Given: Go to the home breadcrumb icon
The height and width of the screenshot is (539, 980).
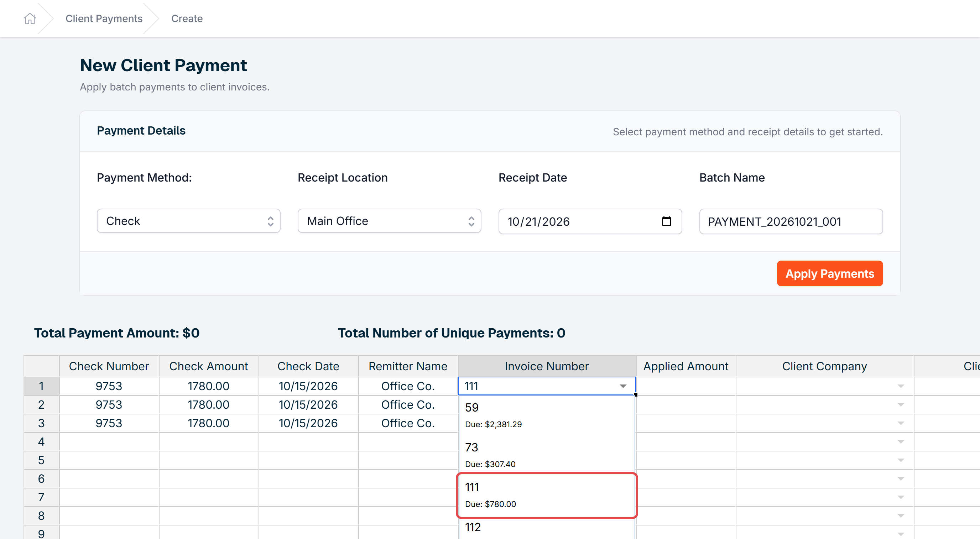Looking at the screenshot, I should point(30,18).
